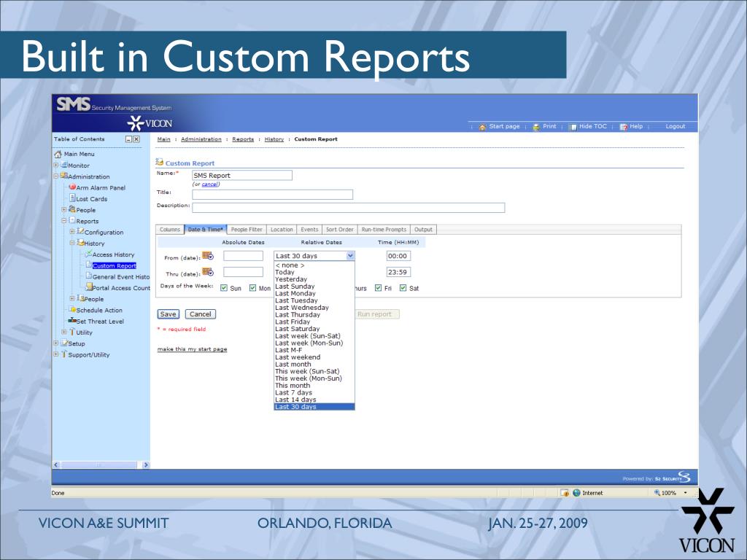
Task: Click the Set Threat Level icon
Action: click(72, 321)
